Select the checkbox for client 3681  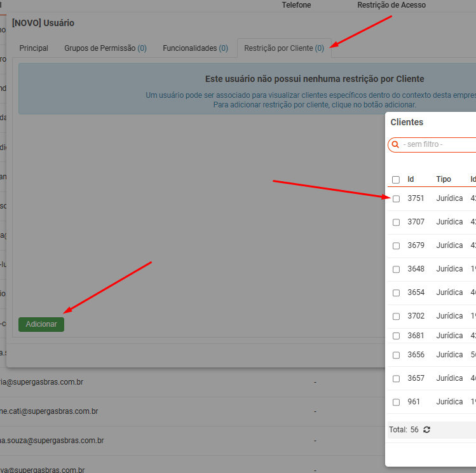[396, 336]
